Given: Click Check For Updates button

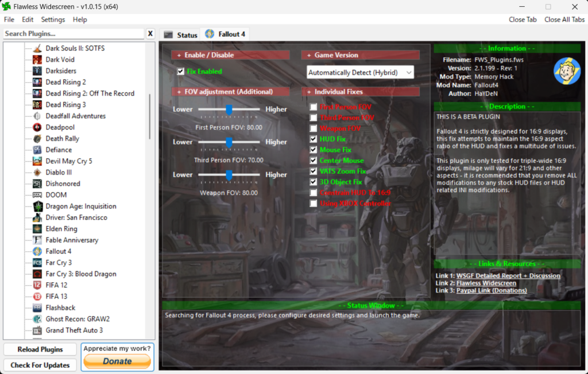Looking at the screenshot, I should coord(40,365).
